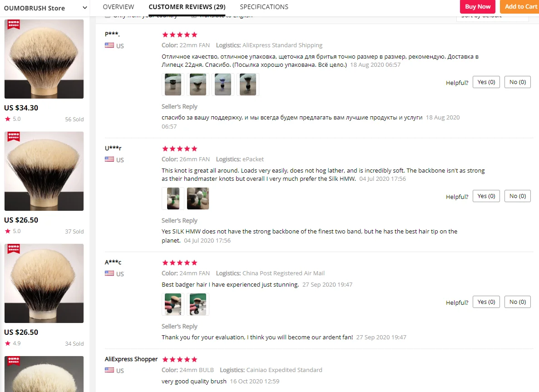Screen dimensions: 539x392
Task: Click the red star rating icon near 4.9
Action: pyautogui.click(x=8, y=343)
